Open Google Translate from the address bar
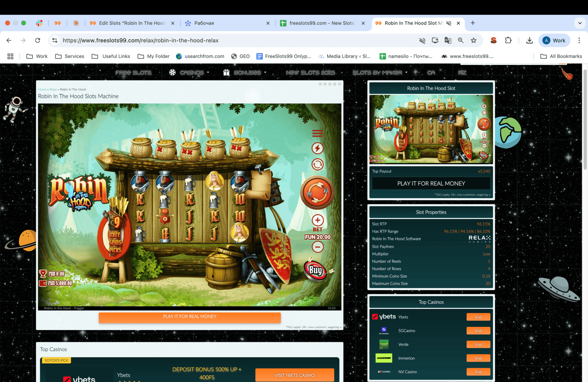The width and height of the screenshot is (588, 382). [x=448, y=40]
